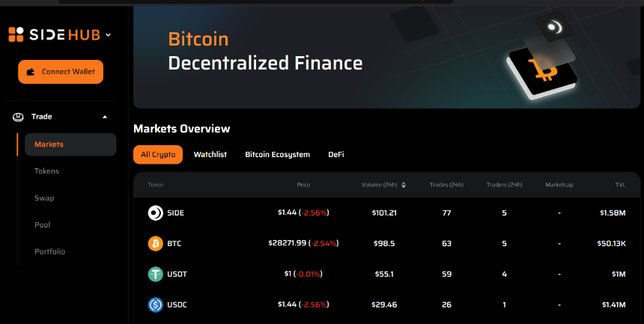This screenshot has width=644, height=324.
Task: Click the USDT token icon
Action: coord(156,274)
